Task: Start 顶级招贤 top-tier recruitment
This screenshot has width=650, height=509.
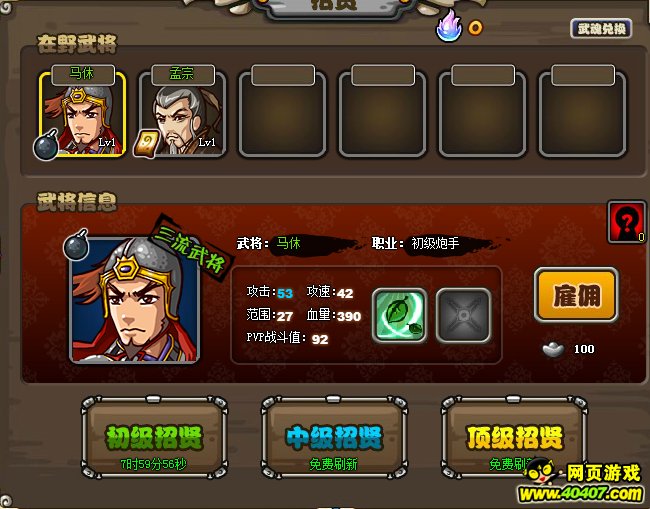Action: (x=514, y=437)
